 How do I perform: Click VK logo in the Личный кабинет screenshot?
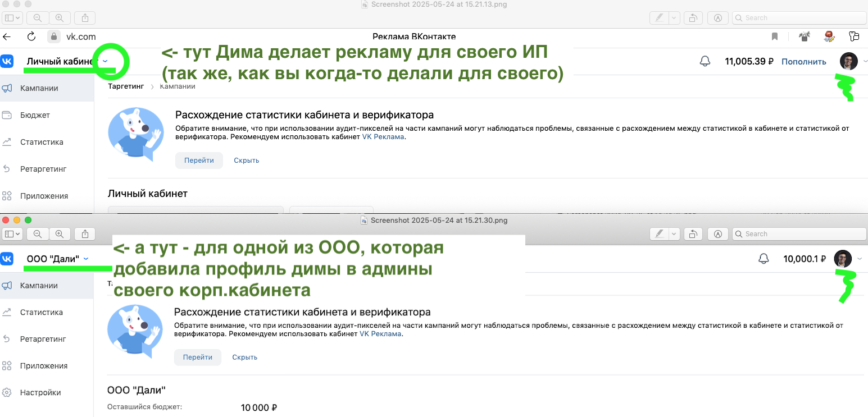[7, 61]
